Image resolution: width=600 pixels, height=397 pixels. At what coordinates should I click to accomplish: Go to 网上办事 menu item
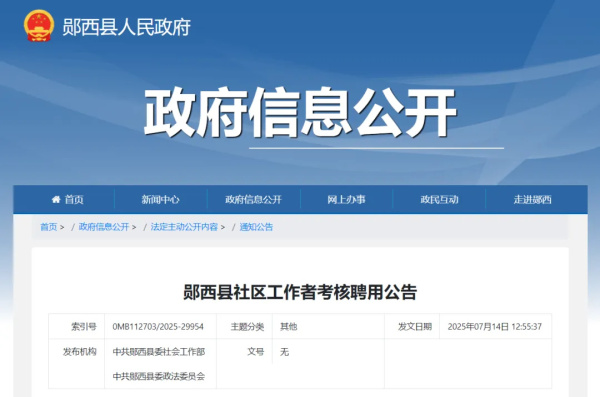(x=346, y=199)
